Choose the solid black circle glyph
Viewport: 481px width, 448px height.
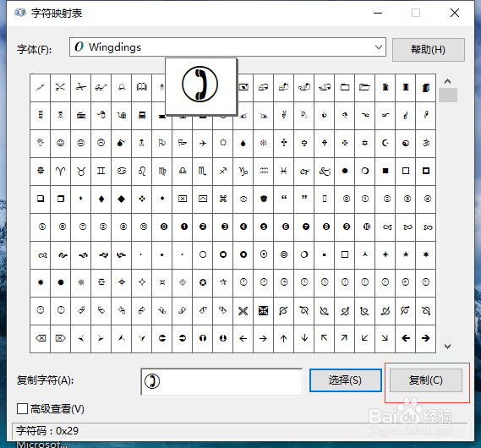pyautogui.click(x=345, y=172)
